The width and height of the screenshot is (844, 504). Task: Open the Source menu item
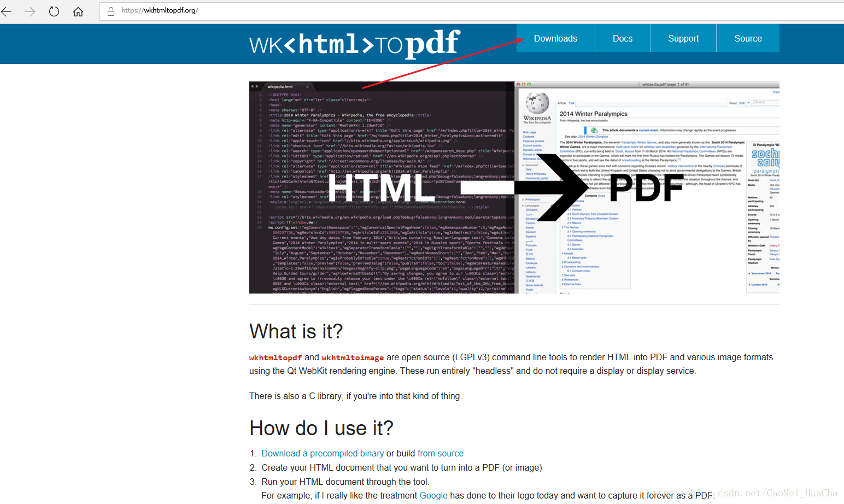[x=748, y=38]
